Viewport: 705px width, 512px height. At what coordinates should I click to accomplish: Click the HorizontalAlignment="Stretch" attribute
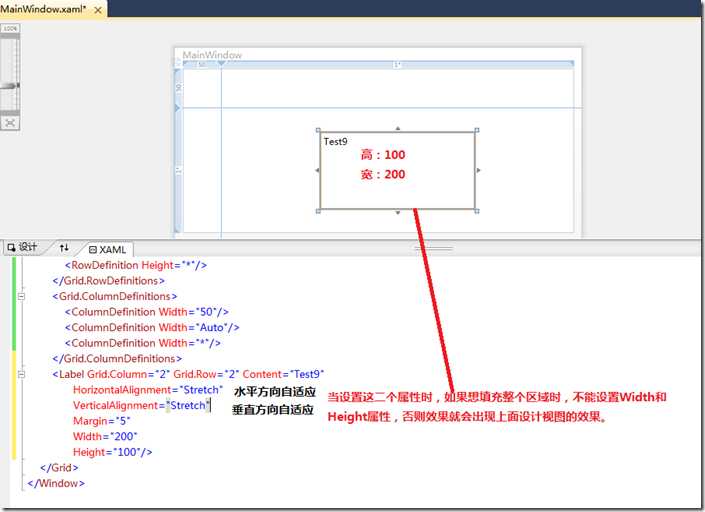148,390
